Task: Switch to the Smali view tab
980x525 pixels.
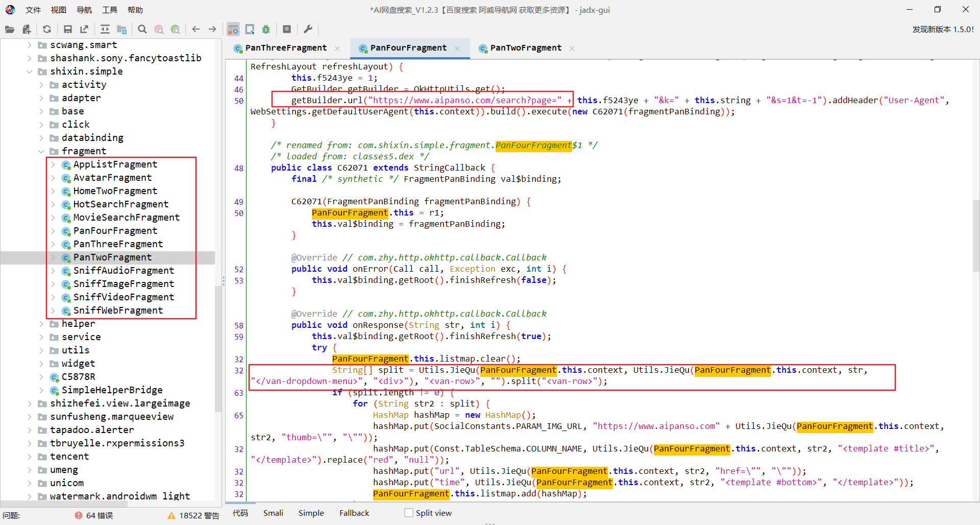Action: [273, 513]
